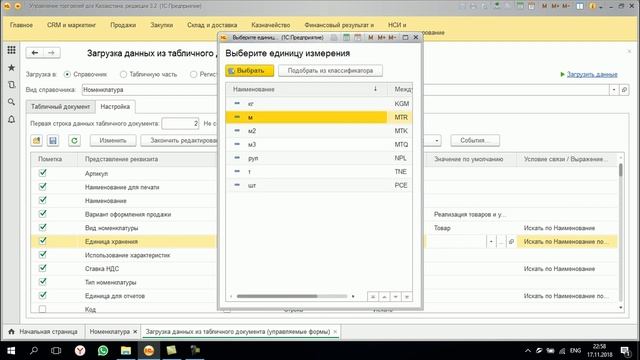Close the Номенклатура tab

(135, 331)
